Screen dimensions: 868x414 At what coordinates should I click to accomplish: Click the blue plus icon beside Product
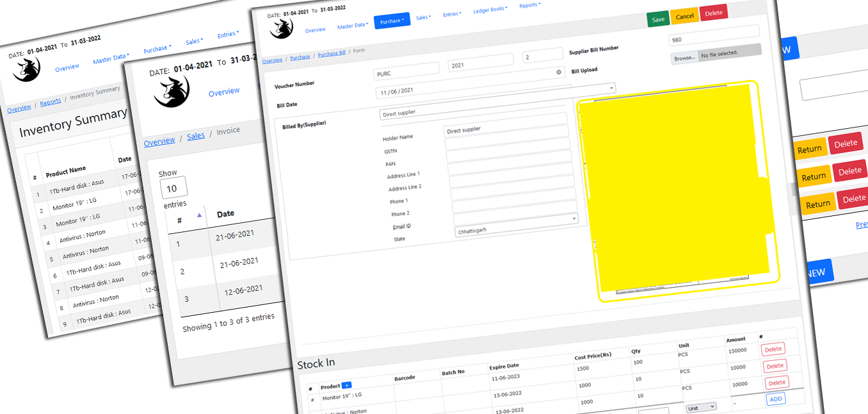click(347, 385)
